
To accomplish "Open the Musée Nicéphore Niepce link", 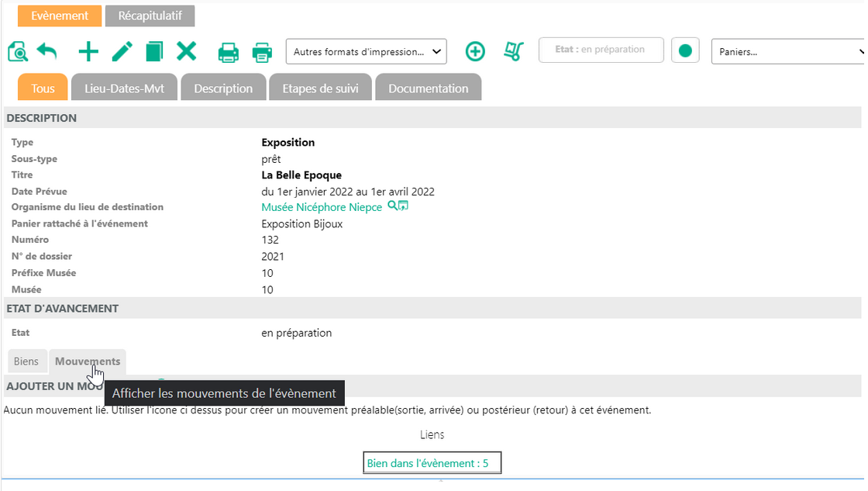I will coord(322,207).
